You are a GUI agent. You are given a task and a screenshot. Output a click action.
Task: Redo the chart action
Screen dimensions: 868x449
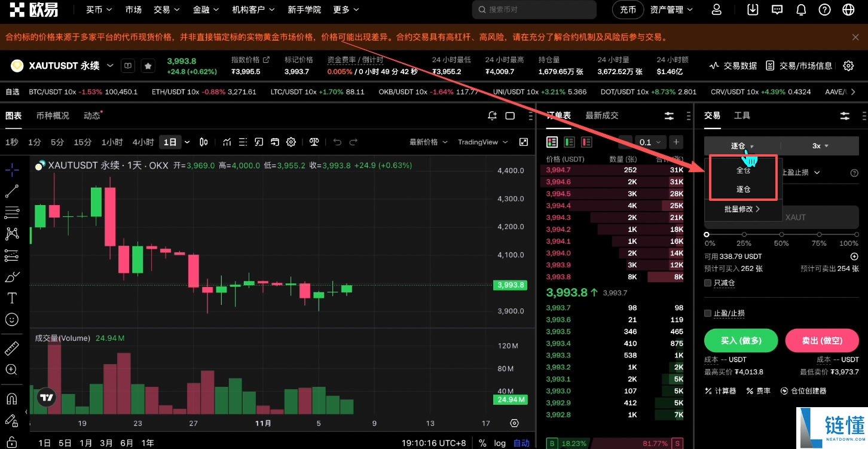coord(353,142)
